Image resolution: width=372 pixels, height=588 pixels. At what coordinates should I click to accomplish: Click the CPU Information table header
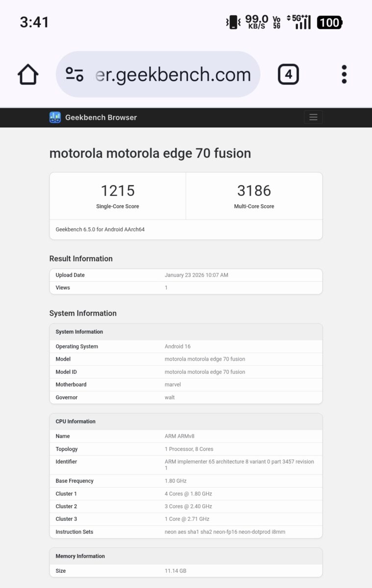pyautogui.click(x=75, y=421)
